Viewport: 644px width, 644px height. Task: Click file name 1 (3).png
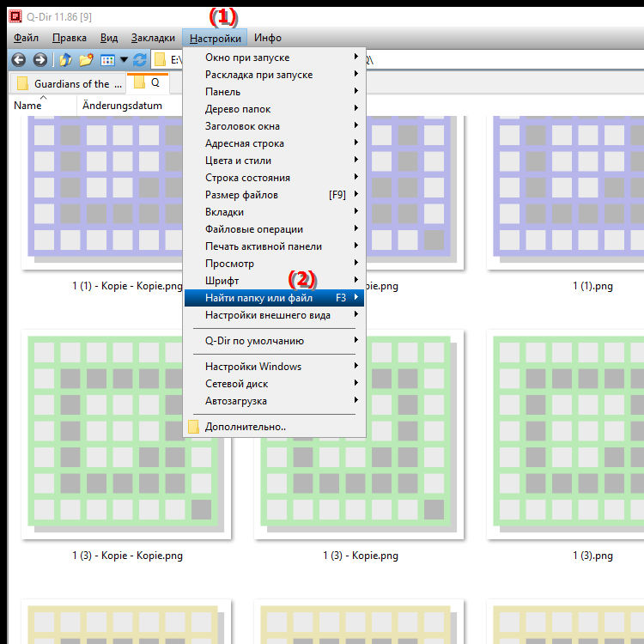(x=592, y=556)
